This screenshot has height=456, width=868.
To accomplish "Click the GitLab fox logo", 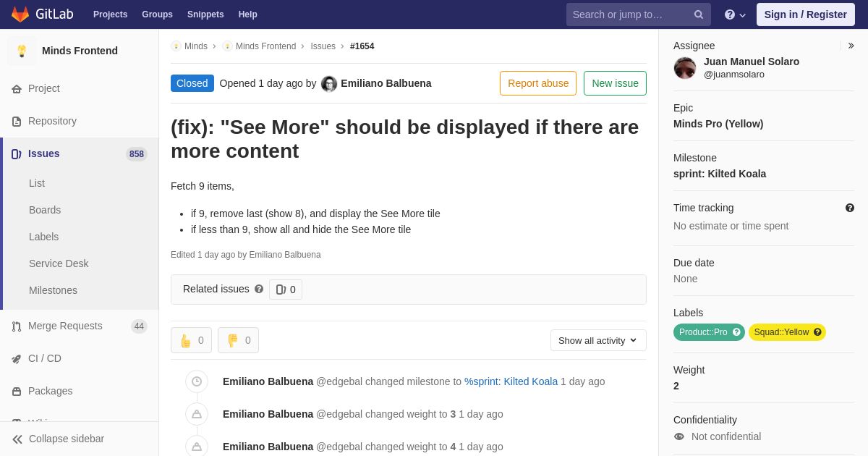I will [x=20, y=14].
